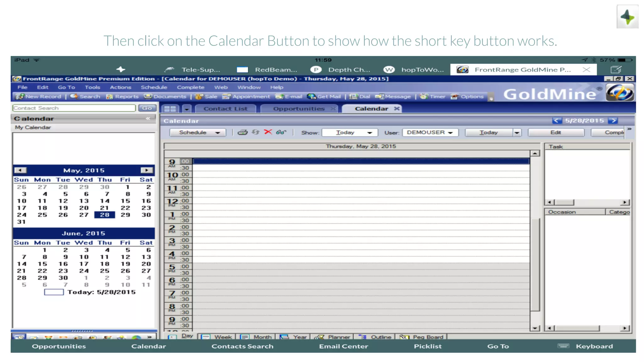Tap the Contacts Search shortcut button

coord(242,346)
